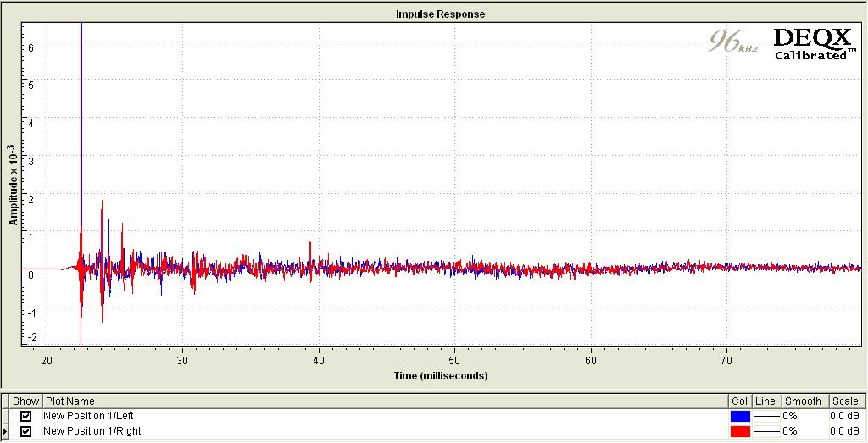Click the Smooth column header
868x443 pixels.
click(804, 401)
